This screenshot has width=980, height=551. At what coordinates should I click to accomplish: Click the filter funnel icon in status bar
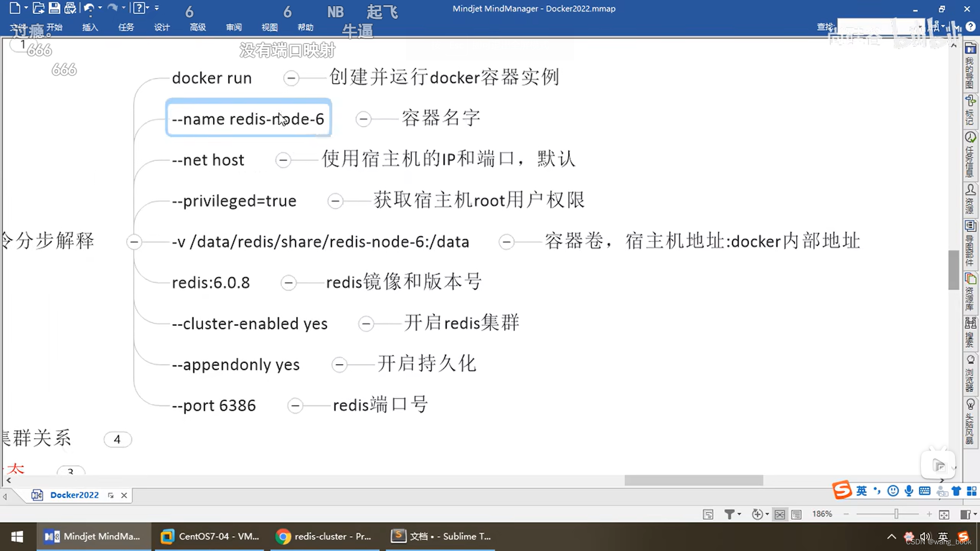pyautogui.click(x=729, y=514)
